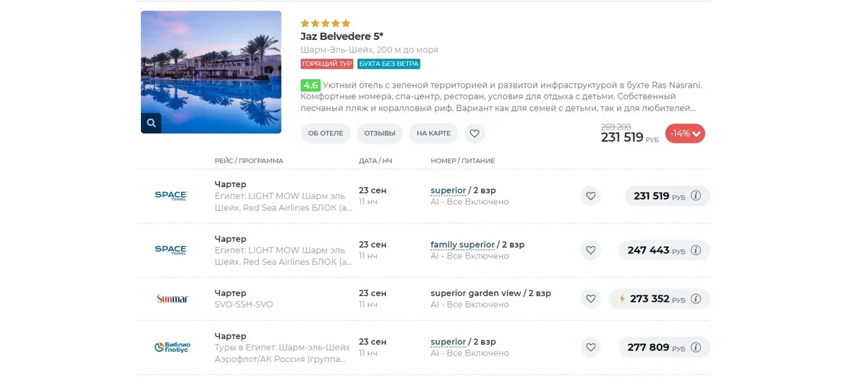Favorite the Библио Глобус tour offer
Image resolution: width=868 pixels, height=383 pixels.
pyautogui.click(x=590, y=348)
